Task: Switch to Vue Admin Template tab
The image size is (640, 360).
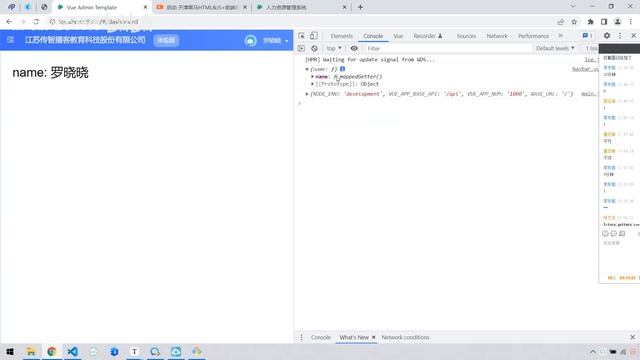Action: pos(101,7)
